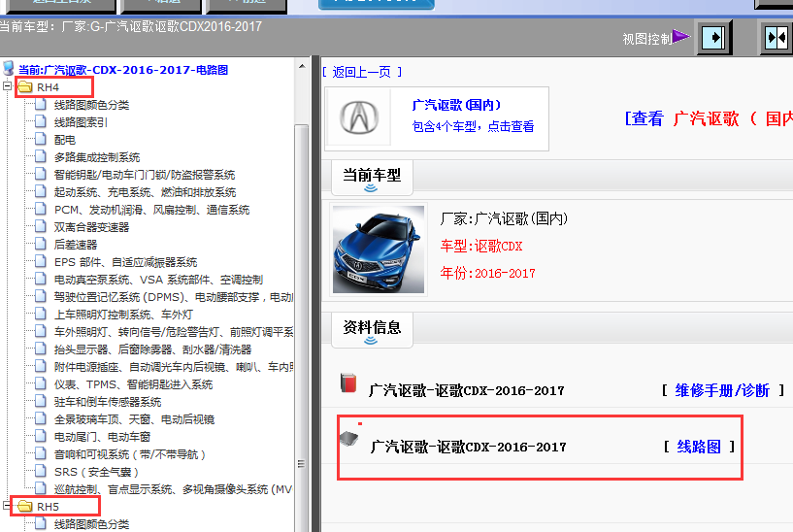The width and height of the screenshot is (793, 532).
Task: Select the RH4 folder icon
Action: point(25,87)
